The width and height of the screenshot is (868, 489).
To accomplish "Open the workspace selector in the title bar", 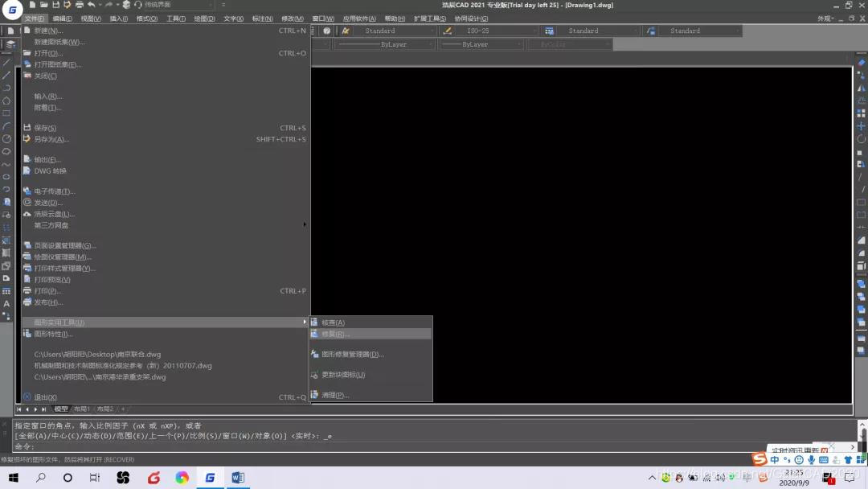I will [x=178, y=5].
